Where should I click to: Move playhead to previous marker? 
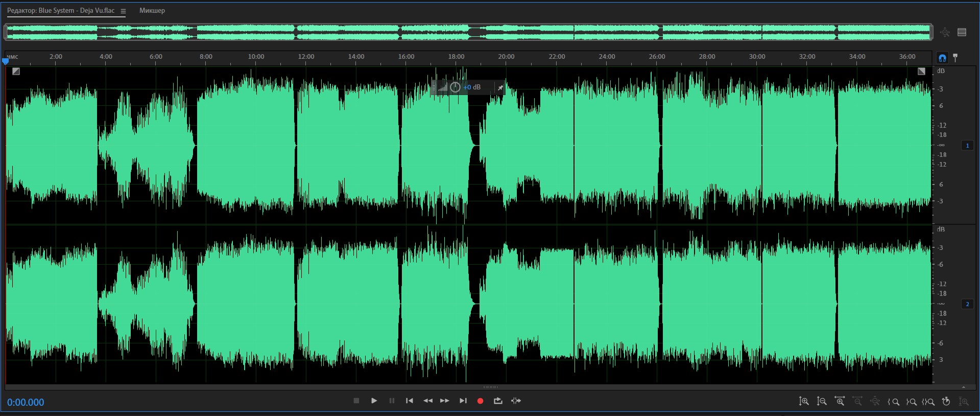pos(409,401)
